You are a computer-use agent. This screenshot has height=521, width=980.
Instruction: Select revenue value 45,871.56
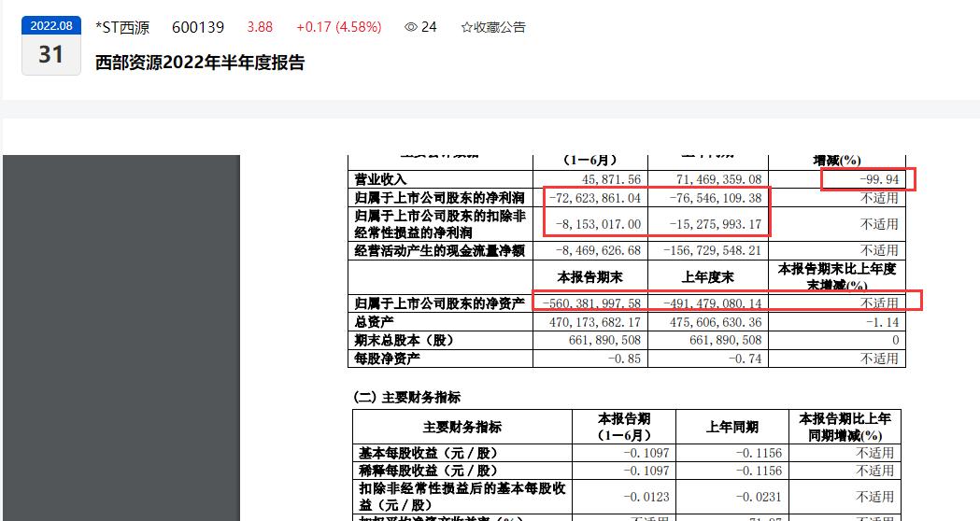[611, 179]
